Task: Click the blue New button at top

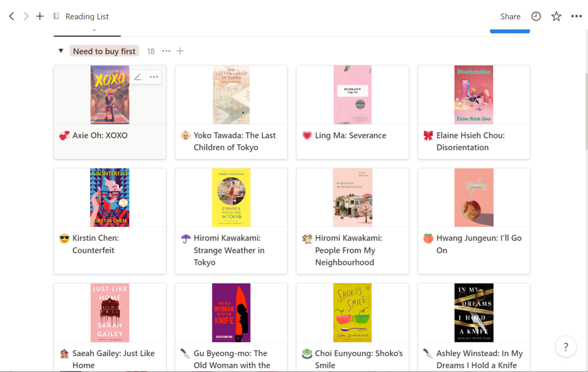Action: pyautogui.click(x=510, y=30)
